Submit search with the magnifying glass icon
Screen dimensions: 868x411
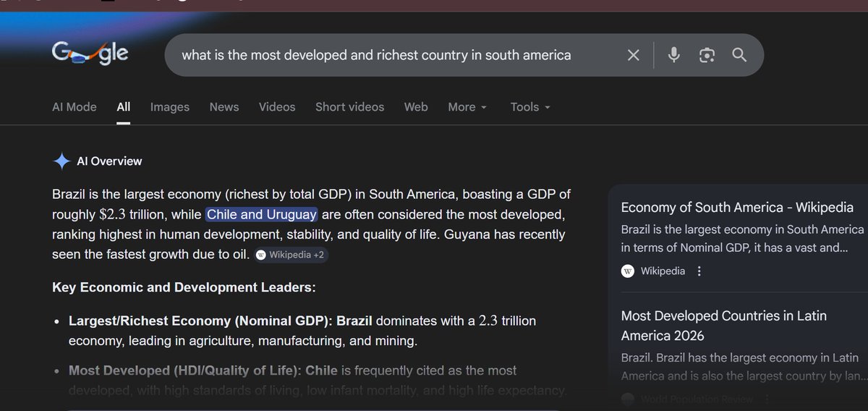739,55
